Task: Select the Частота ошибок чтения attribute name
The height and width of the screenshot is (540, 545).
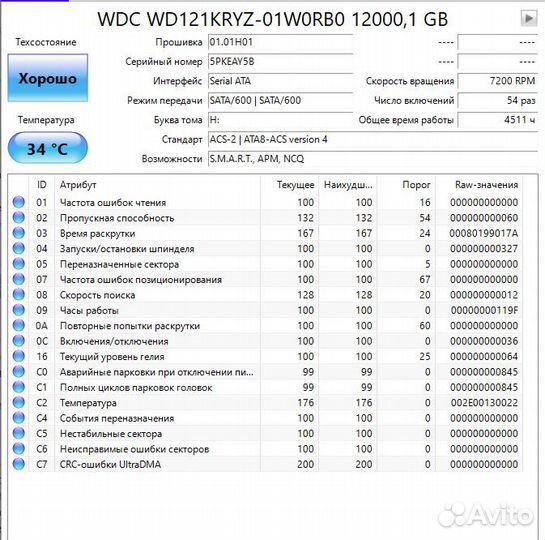Action: pyautogui.click(x=113, y=202)
